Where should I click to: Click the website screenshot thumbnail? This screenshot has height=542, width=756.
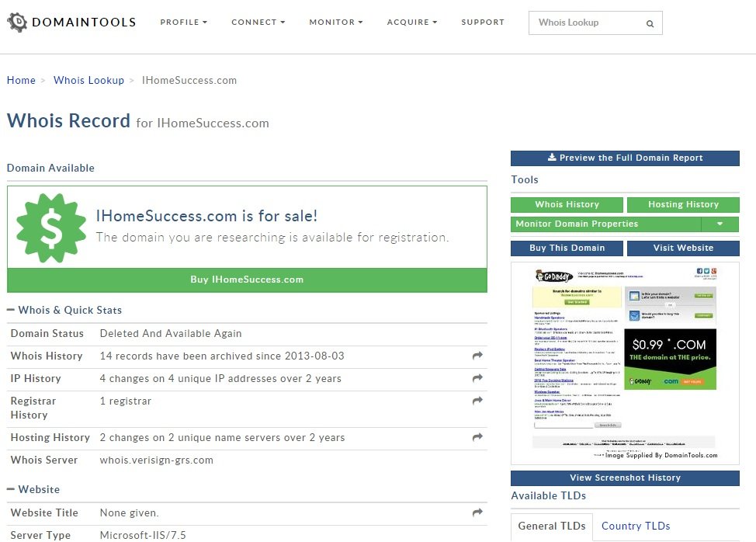(625, 363)
